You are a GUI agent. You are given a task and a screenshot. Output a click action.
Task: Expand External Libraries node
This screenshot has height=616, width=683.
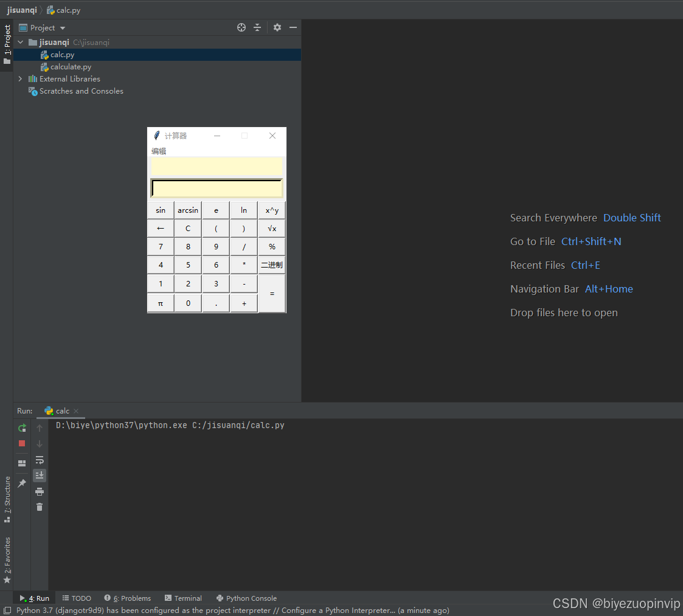tap(21, 79)
